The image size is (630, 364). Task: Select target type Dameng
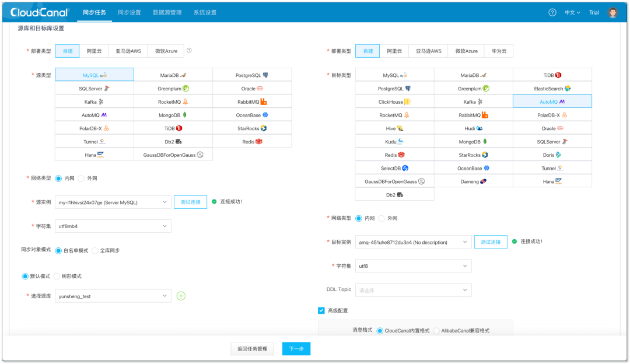point(473,181)
